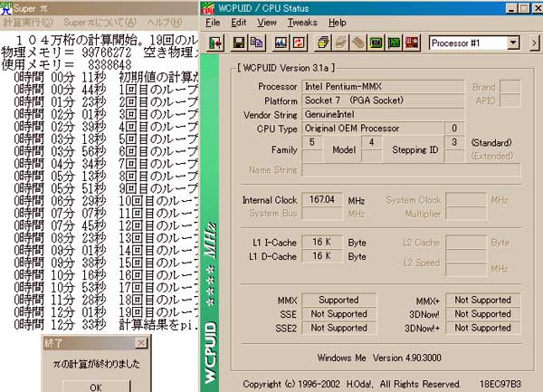This screenshot has width=543, height=392.
Task: Click the 3DNow!+ 'Not Supported' status box
Action: 482,328
